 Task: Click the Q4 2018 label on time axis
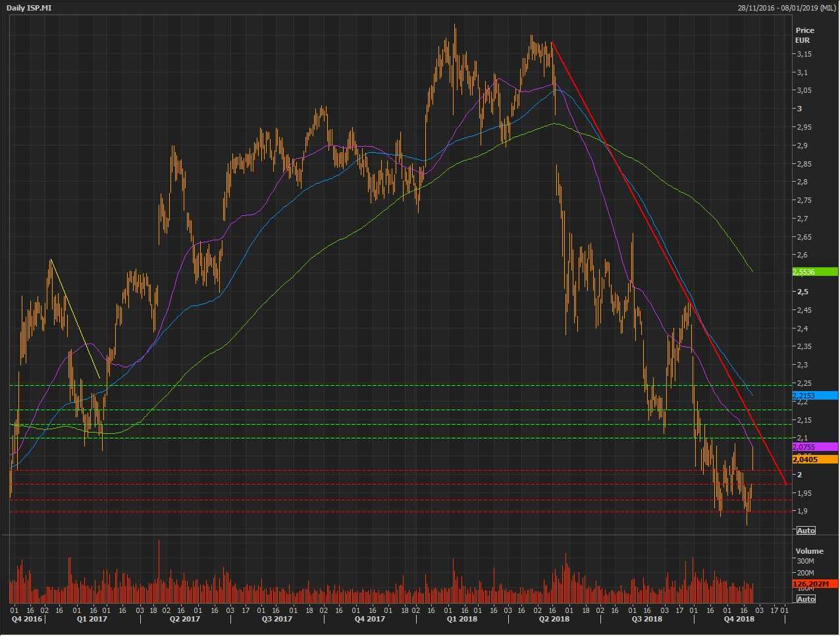click(x=739, y=619)
